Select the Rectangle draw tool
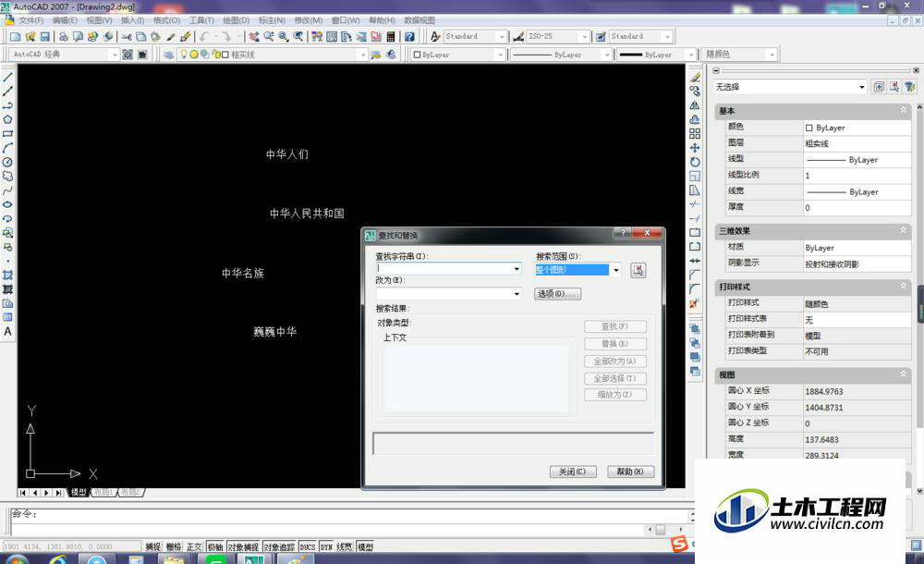The image size is (924, 564). 7,134
